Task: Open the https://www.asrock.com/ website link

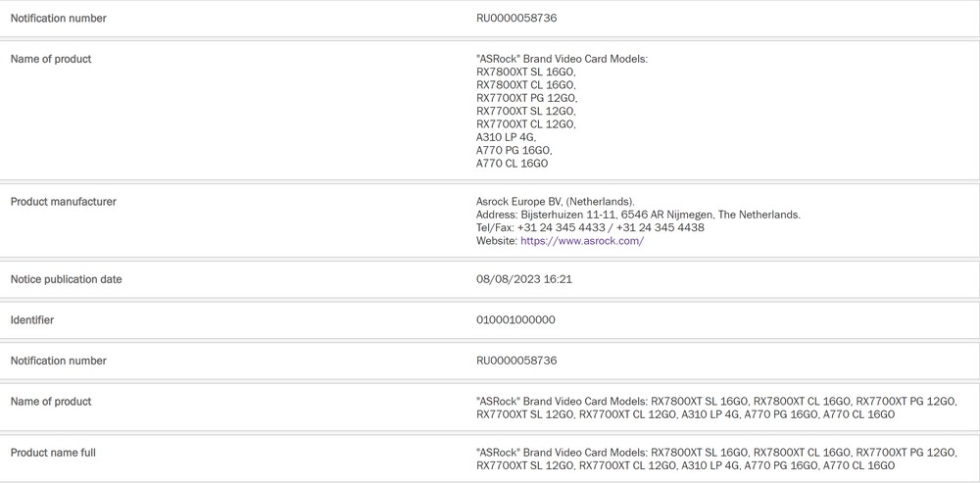Action: [582, 241]
